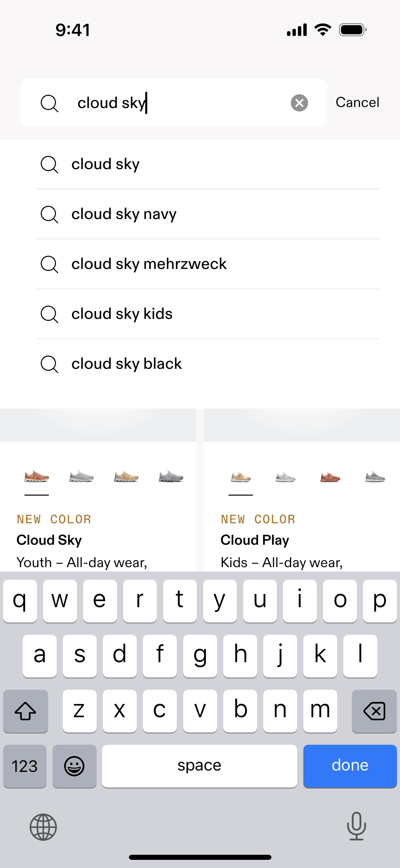Switch keyboard language with globe icon
Screen dimensions: 400x868
click(x=43, y=827)
